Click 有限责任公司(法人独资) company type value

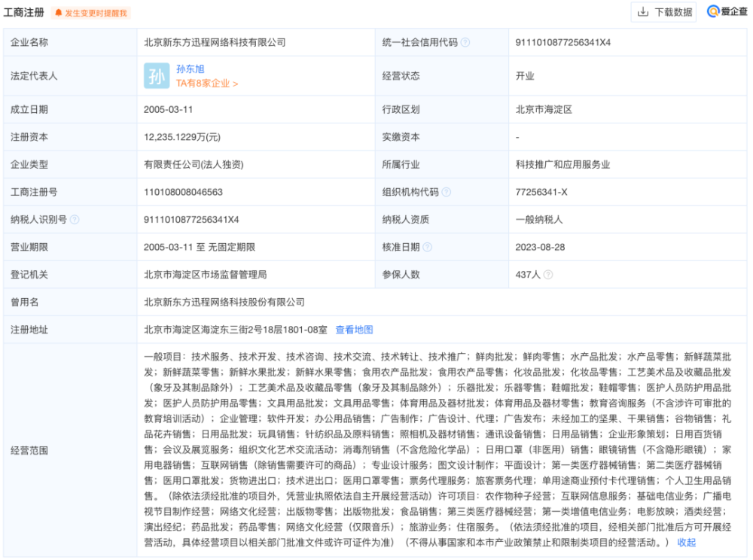pyautogui.click(x=194, y=165)
